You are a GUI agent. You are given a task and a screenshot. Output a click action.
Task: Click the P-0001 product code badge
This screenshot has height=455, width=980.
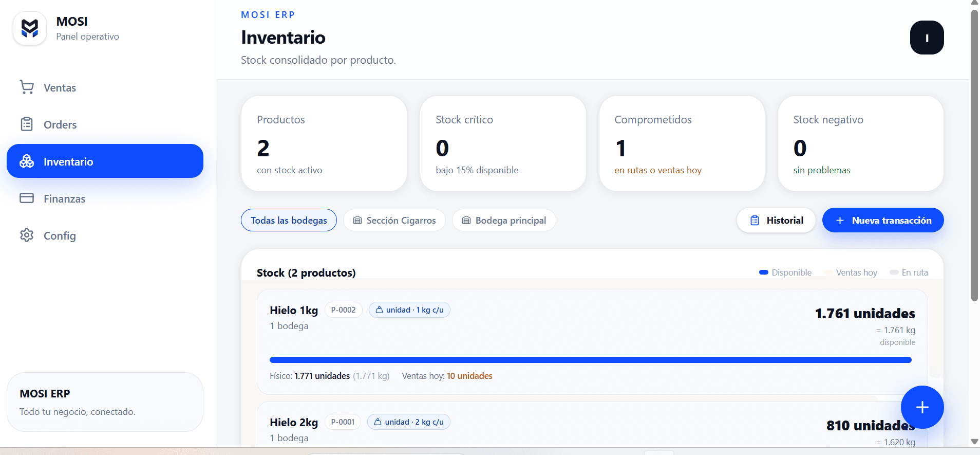[x=343, y=422]
